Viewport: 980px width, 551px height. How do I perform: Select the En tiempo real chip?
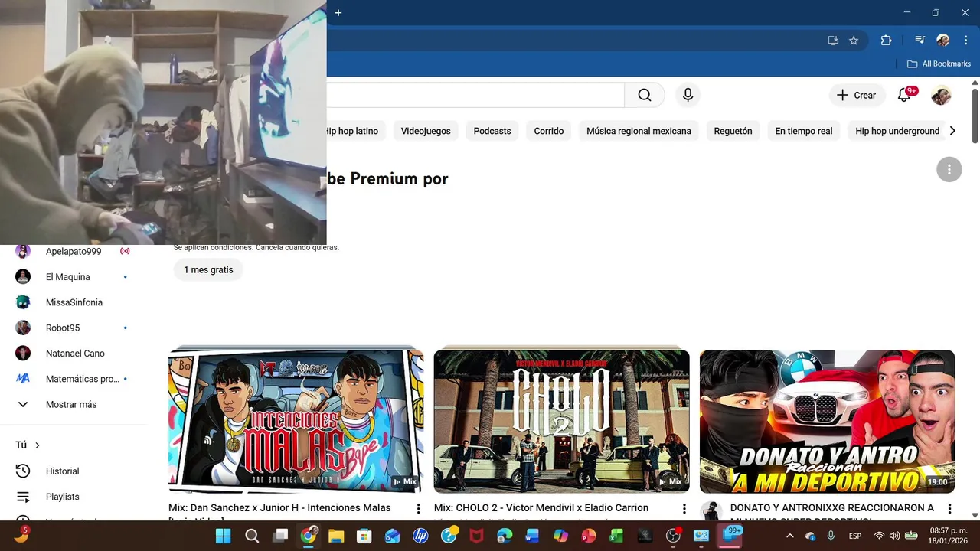point(804,131)
